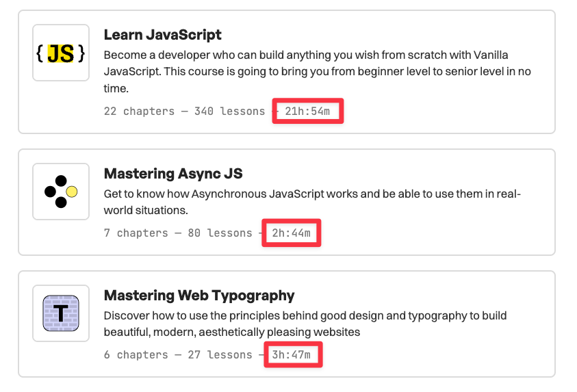Image resolution: width=577 pixels, height=392 pixels.
Task: Click the black letter T in Typography logo
Action: pos(61,314)
